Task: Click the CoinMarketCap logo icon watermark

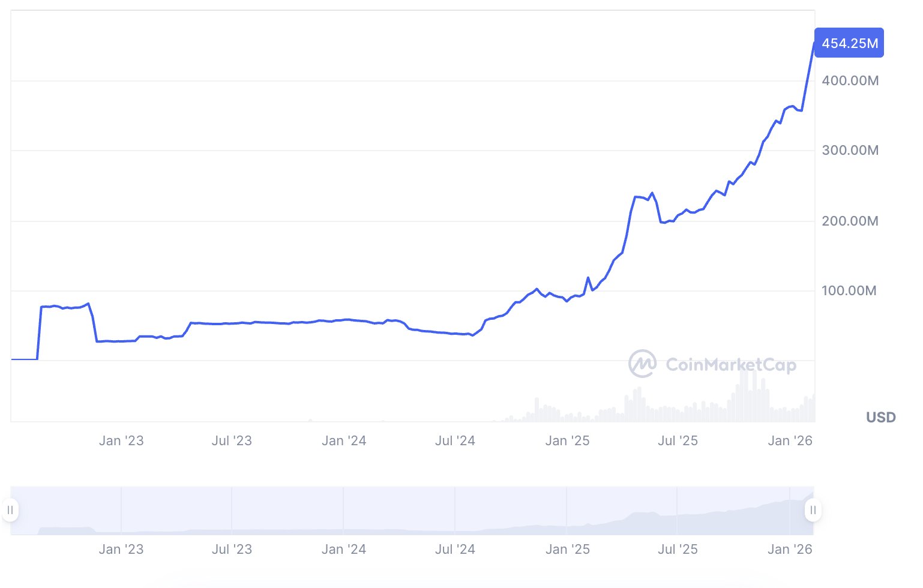Action: [x=642, y=364]
